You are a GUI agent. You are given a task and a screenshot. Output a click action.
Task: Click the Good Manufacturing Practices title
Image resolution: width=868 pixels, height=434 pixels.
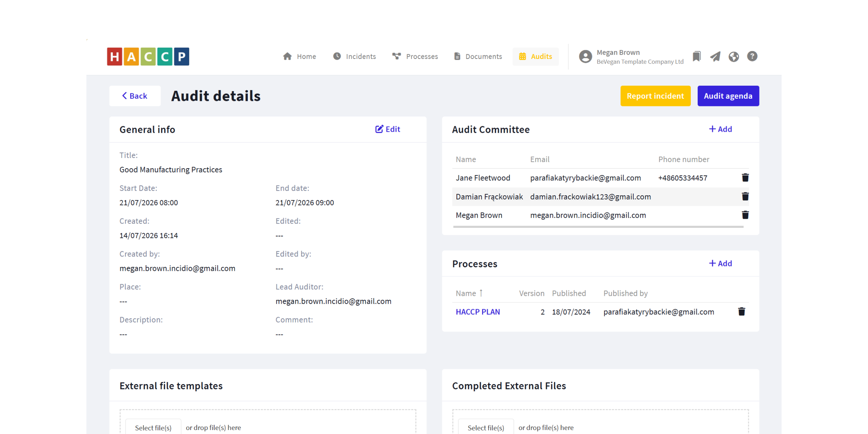[x=171, y=170]
